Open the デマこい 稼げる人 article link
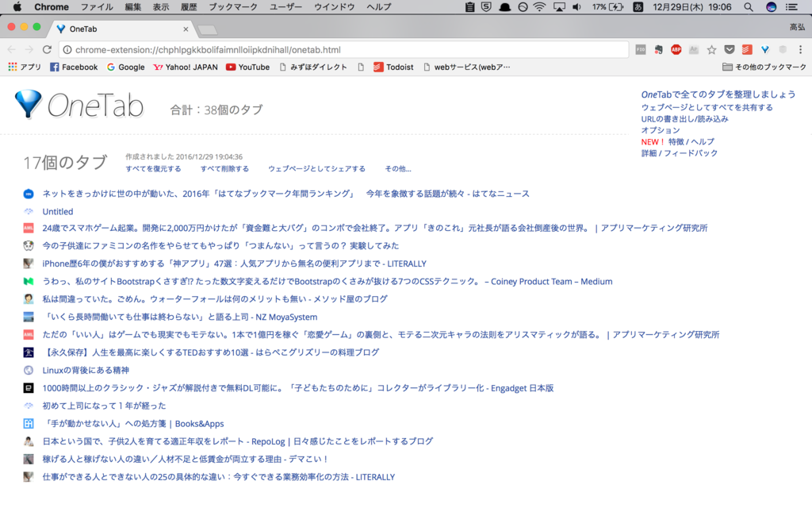The image size is (812, 508). (185, 460)
